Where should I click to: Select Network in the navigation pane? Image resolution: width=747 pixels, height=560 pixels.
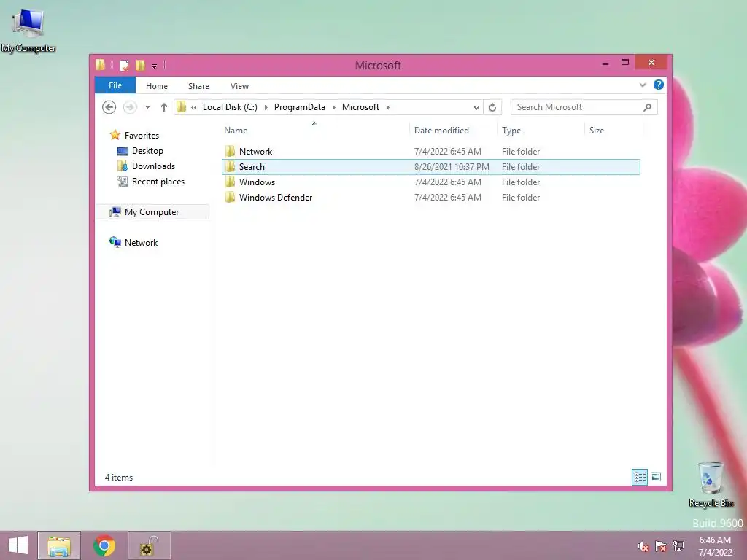pos(141,242)
